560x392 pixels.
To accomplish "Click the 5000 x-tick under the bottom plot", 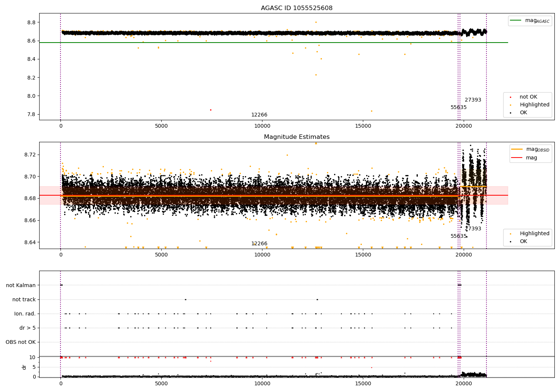I will (161, 384).
